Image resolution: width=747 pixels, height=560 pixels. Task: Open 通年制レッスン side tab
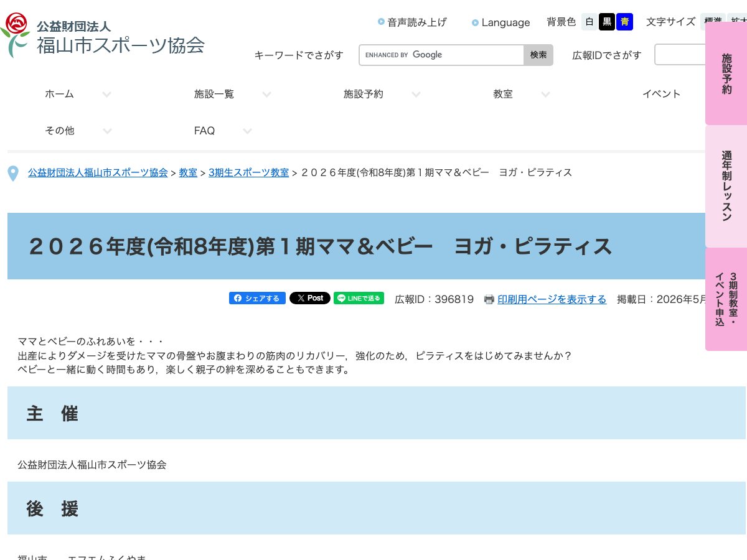pos(726,186)
